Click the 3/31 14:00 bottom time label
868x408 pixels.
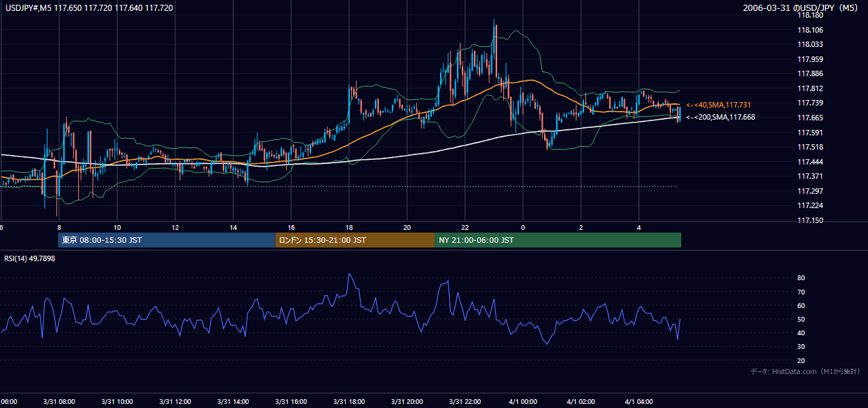[233, 402]
